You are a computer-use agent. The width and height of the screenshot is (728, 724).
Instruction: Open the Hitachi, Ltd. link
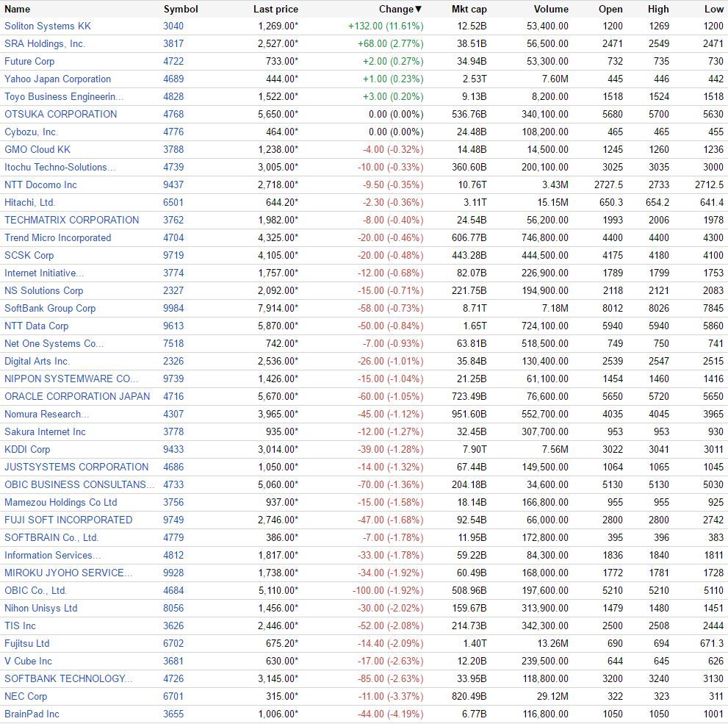29,202
